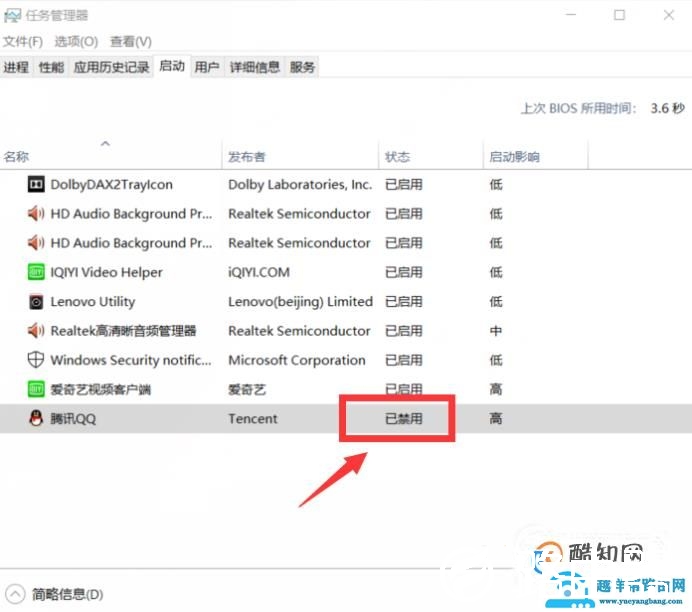Click Tencent publisher cell
692x612 pixels.
click(x=253, y=418)
